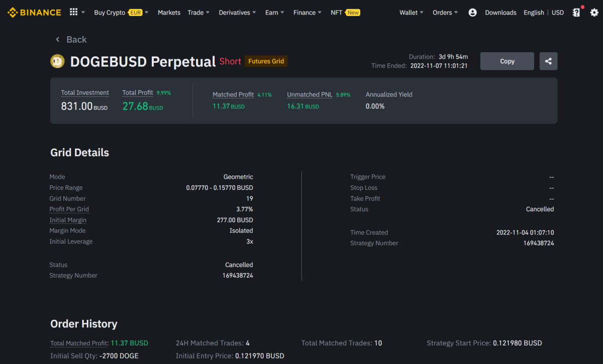Open the settings gear icon
This screenshot has height=364, width=603.
[594, 13]
